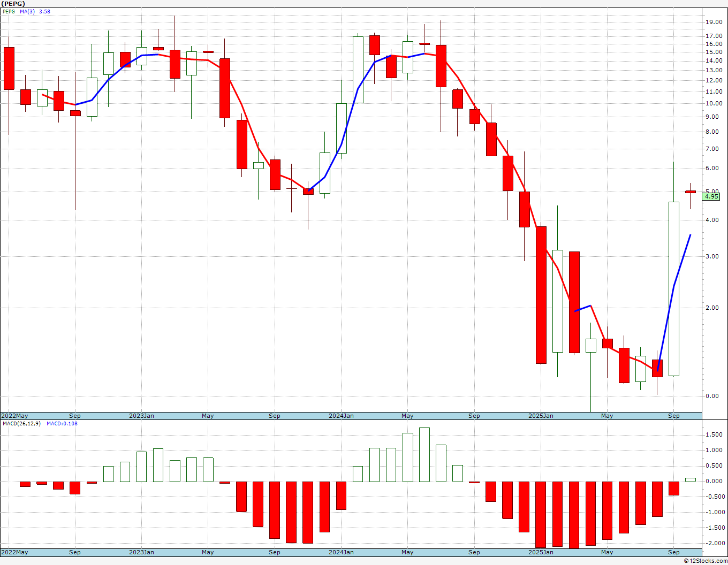Image resolution: width=728 pixels, height=565 pixels.
Task: Select 2025Jan on the MACD panel date axis
Action: 541,552
